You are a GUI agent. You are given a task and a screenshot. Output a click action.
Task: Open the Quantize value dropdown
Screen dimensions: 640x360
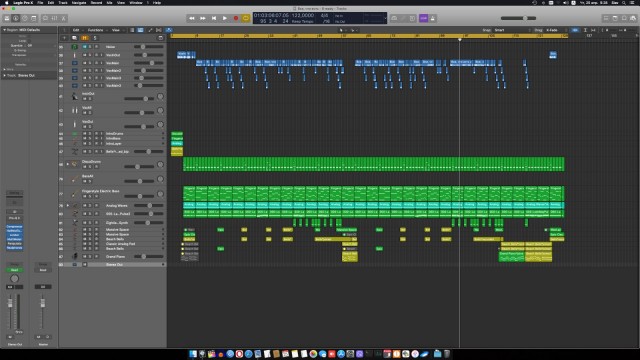pyautogui.click(x=40, y=46)
